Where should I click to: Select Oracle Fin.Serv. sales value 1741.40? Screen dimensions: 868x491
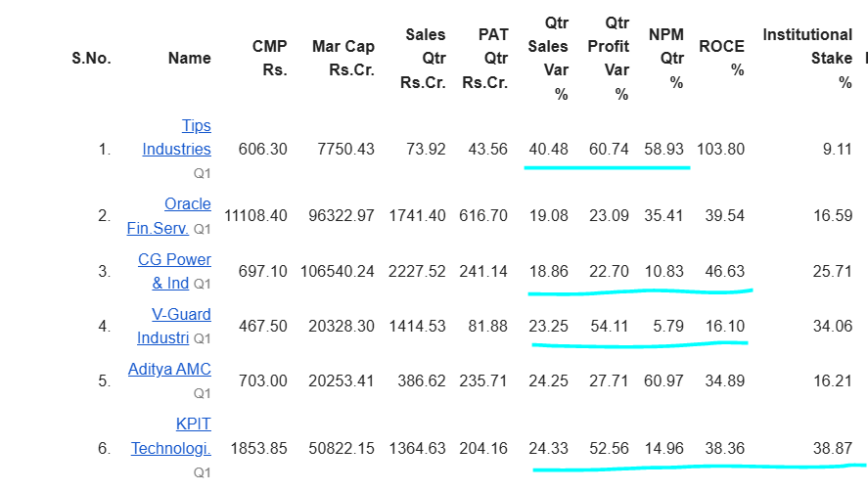[x=417, y=216]
